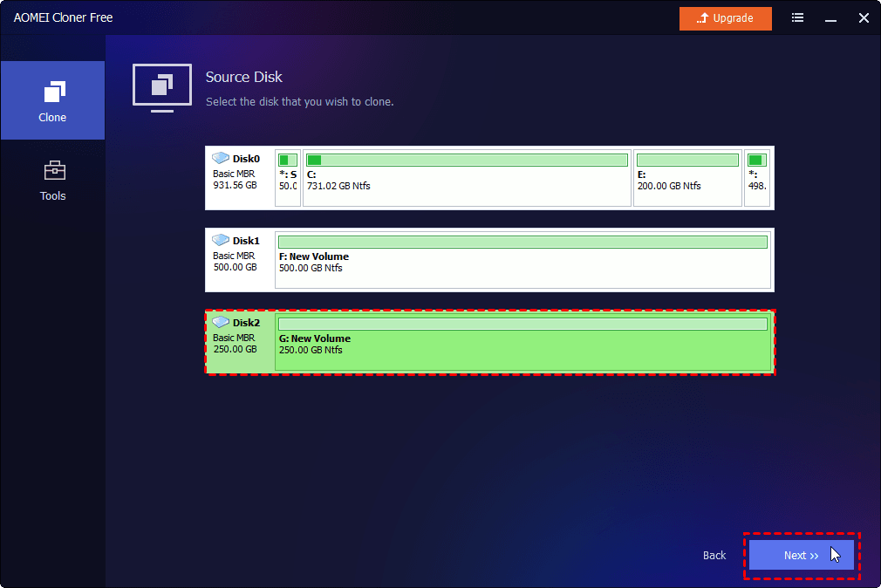The height and width of the screenshot is (588, 881).
Task: Open the Tools toolbox in sidebar
Action: pos(52,179)
